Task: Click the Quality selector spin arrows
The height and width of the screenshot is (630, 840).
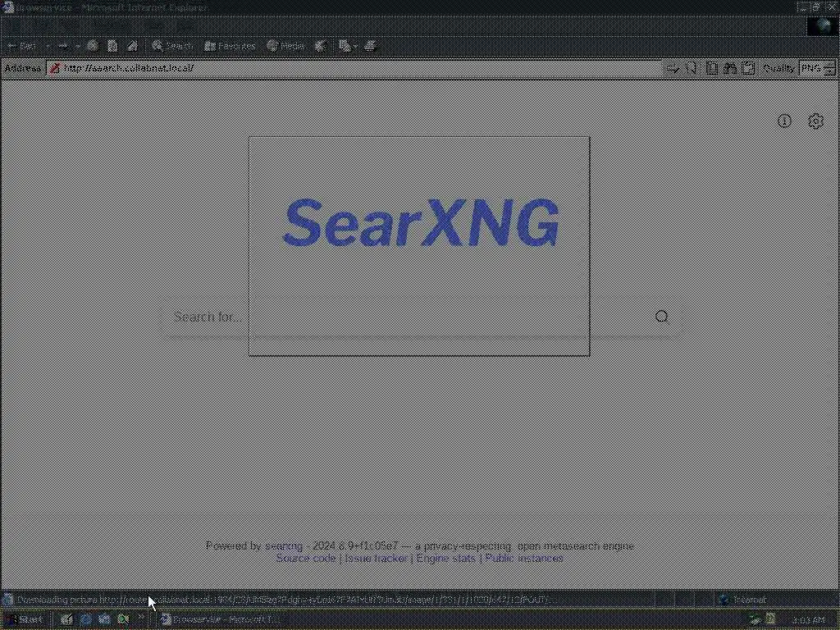Action: pyautogui.click(x=829, y=68)
